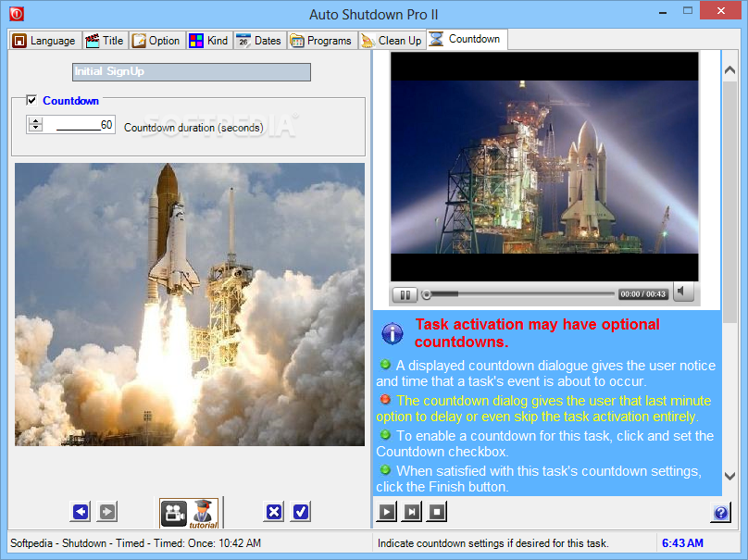Screen dimensions: 748x560
Task: Open help with the question mark icon
Action: tap(721, 513)
